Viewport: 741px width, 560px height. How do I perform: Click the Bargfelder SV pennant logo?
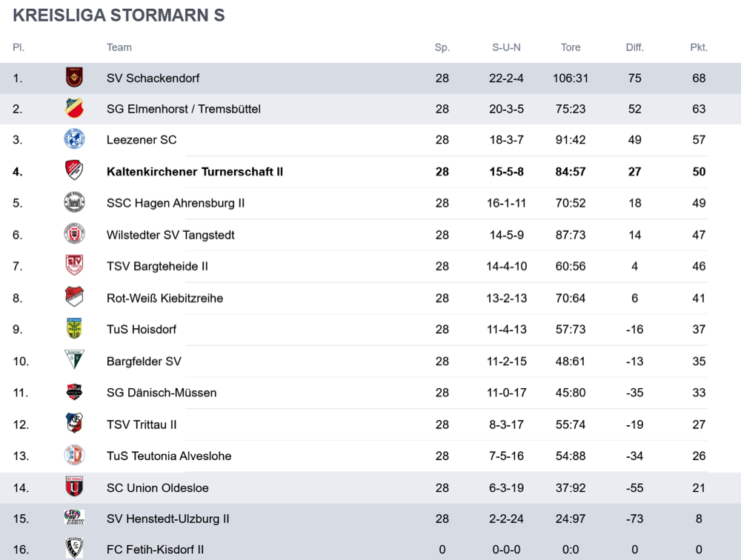coord(74,360)
